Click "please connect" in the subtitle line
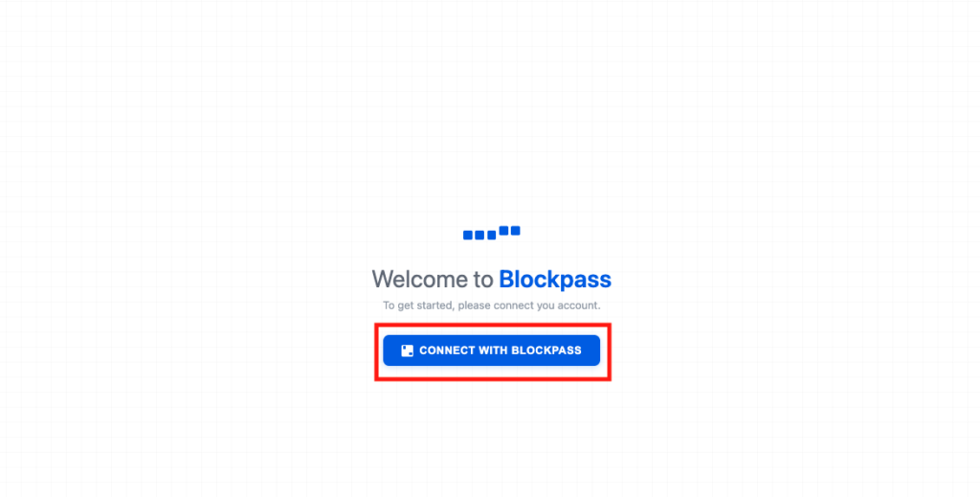This screenshot has height=497, width=980. [x=492, y=305]
